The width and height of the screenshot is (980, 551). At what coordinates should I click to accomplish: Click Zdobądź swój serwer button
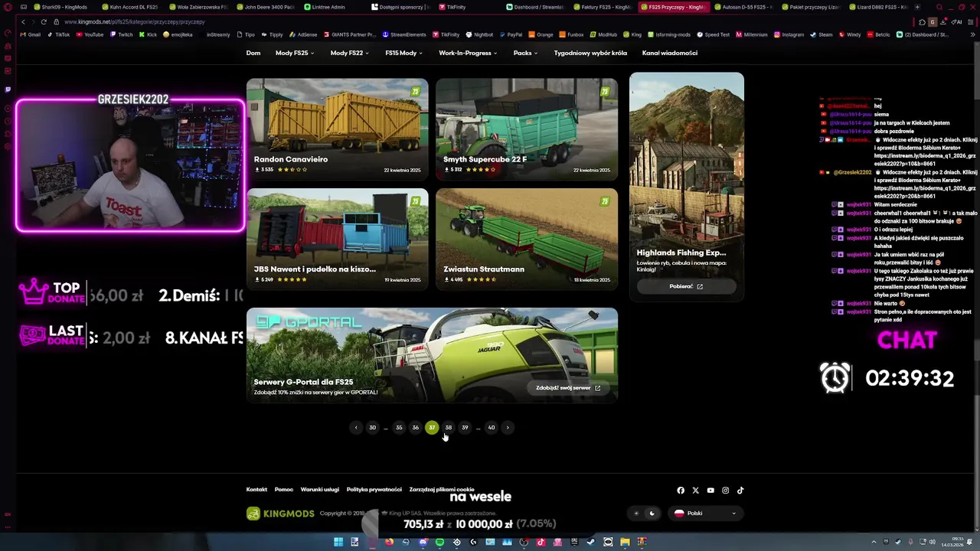point(568,388)
